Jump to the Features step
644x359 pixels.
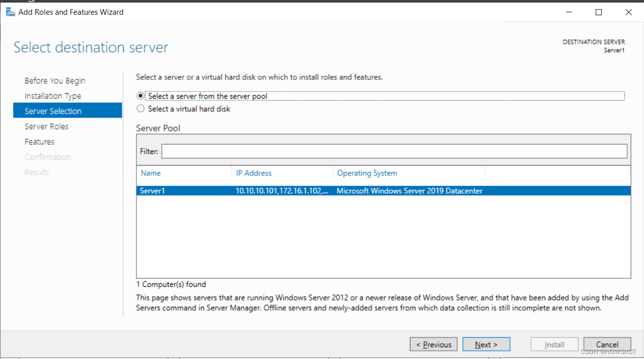[x=39, y=142]
